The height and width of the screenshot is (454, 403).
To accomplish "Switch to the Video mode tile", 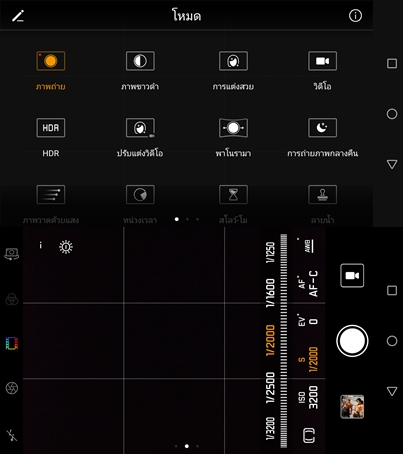I will point(322,61).
